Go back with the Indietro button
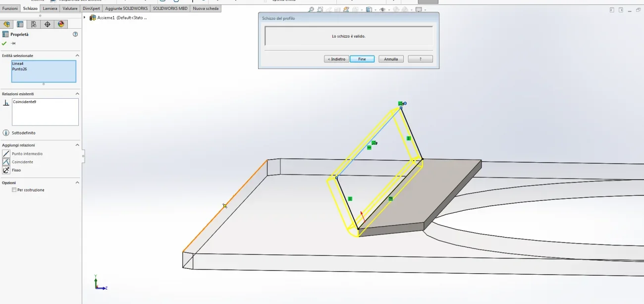644x304 pixels. point(336,59)
